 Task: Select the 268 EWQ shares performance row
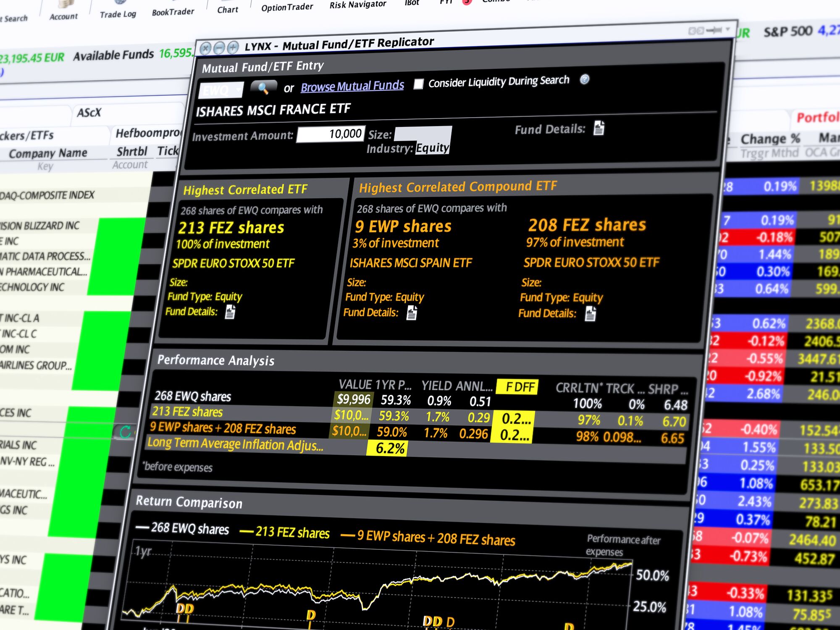coord(420,399)
